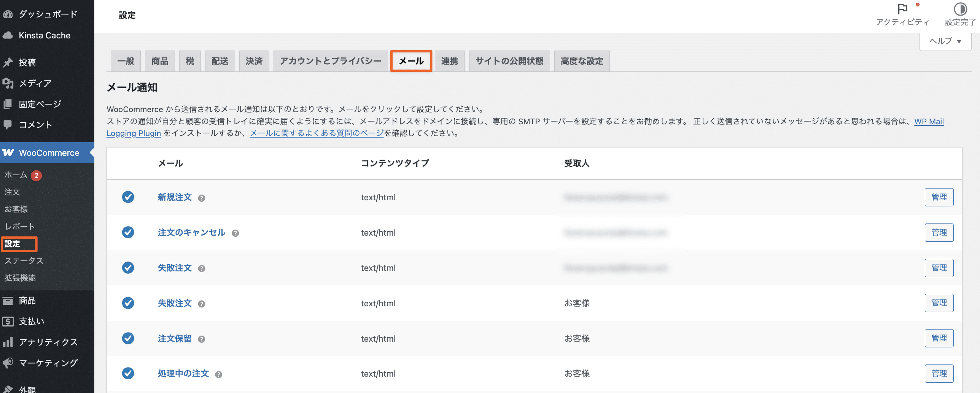Open the アナリティクス chart icon
The height and width of the screenshot is (393, 980).
(8, 342)
